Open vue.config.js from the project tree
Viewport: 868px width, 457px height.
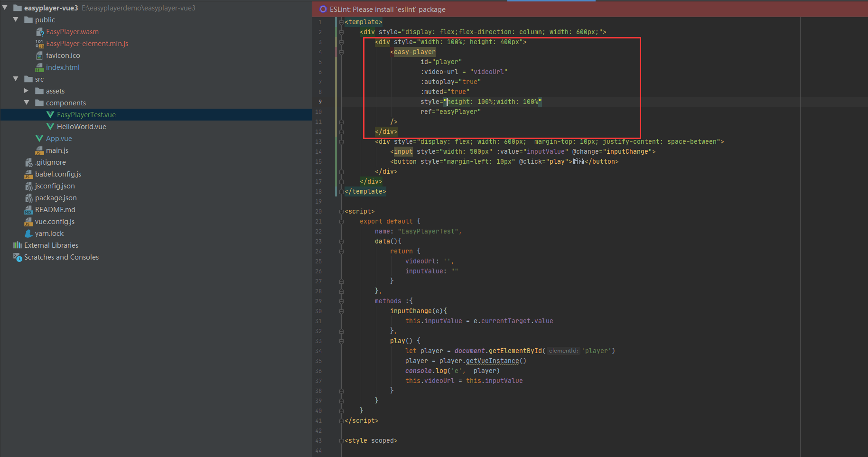[x=55, y=221]
